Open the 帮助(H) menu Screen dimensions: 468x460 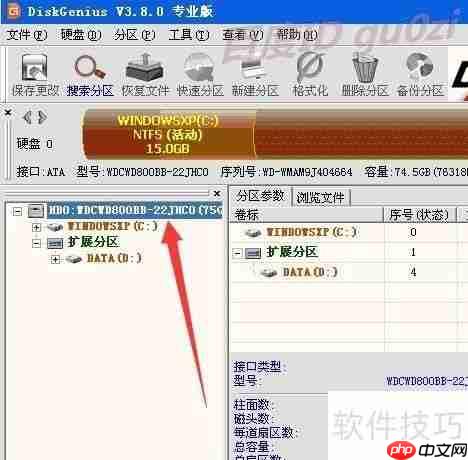click(297, 34)
